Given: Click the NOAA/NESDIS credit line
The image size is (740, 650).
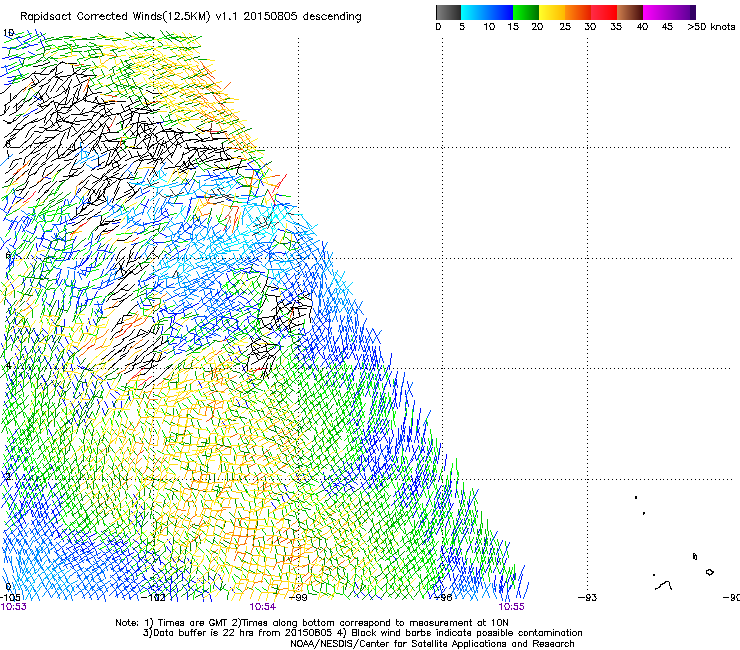Looking at the screenshot, I should 432,644.
